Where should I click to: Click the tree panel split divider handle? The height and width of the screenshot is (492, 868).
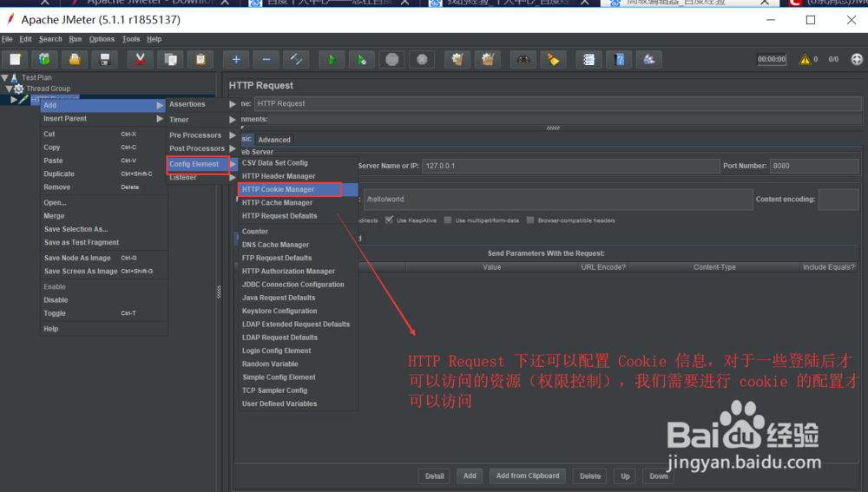click(219, 292)
